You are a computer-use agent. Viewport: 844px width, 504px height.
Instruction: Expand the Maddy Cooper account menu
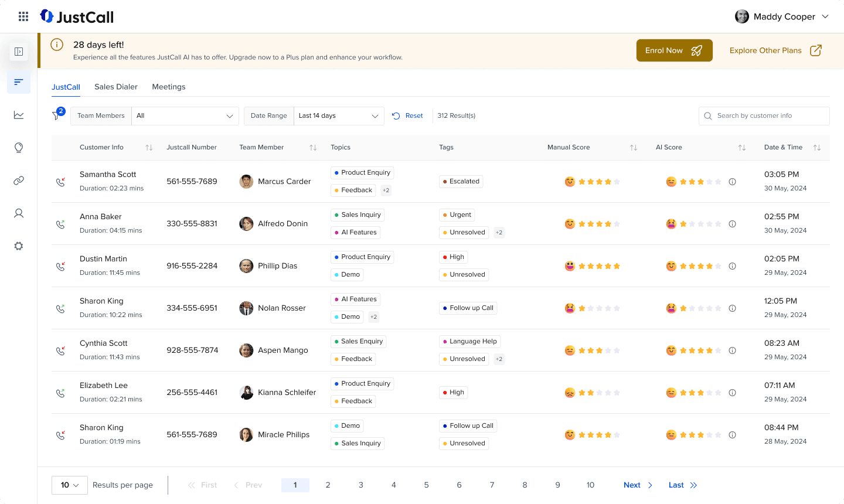(825, 16)
